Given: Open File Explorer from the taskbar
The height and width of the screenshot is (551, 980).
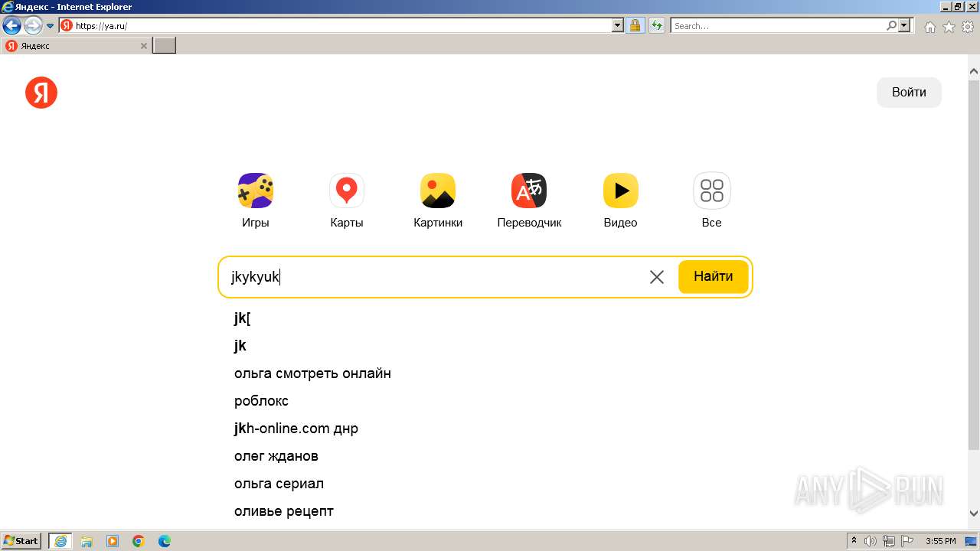Looking at the screenshot, I should point(87,541).
